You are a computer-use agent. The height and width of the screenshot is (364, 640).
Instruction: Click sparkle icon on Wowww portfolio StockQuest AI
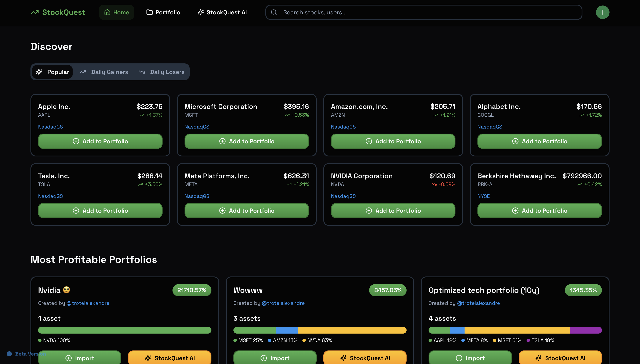[x=343, y=358]
